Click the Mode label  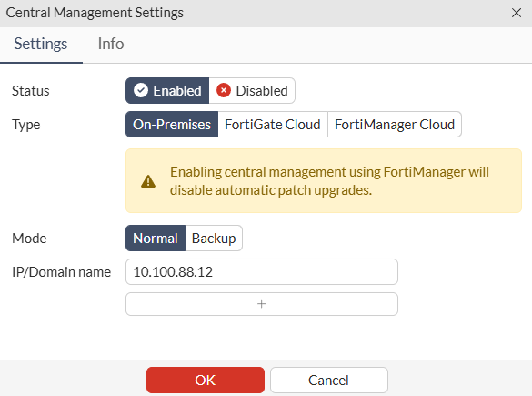(x=29, y=239)
